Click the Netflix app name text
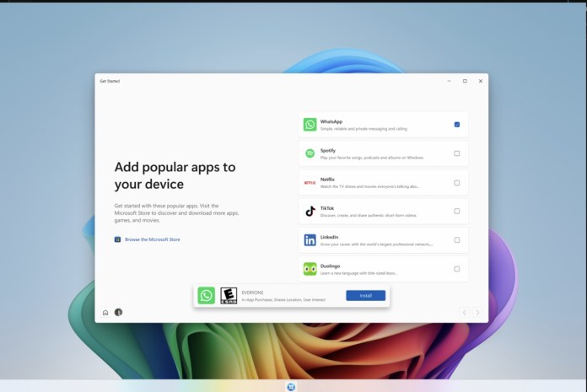This screenshot has width=587, height=392. (327, 180)
